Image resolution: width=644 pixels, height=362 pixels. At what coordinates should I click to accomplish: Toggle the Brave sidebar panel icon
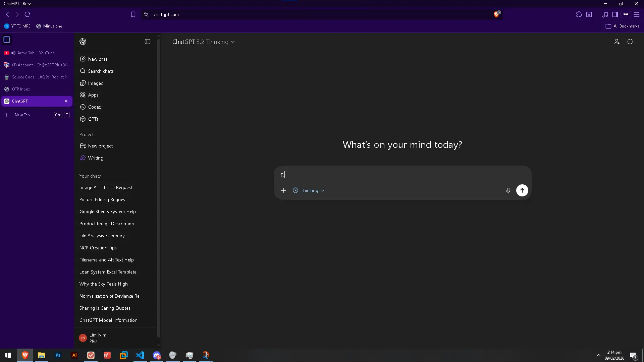[x=615, y=14]
